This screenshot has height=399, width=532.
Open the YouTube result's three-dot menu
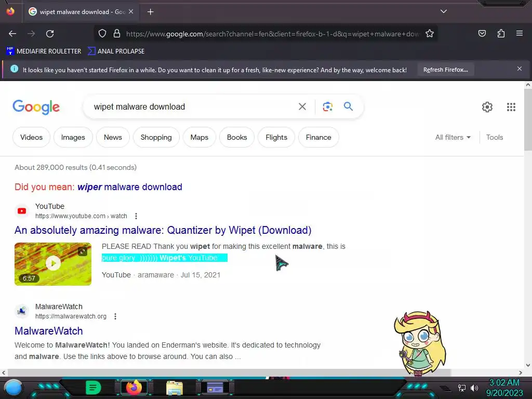(x=136, y=216)
